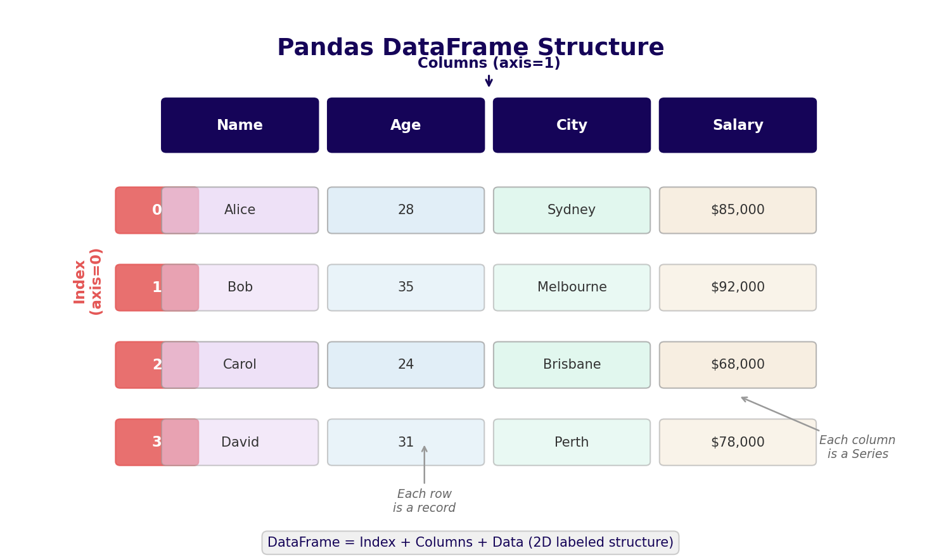The height and width of the screenshot is (560, 941).
Task: Click the index 1 row label
Action: coord(139,288)
